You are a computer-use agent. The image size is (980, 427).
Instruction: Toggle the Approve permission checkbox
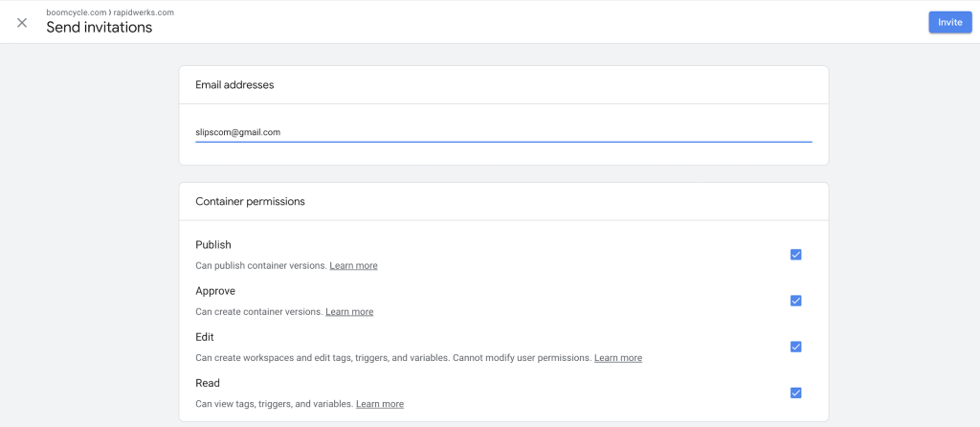(795, 301)
